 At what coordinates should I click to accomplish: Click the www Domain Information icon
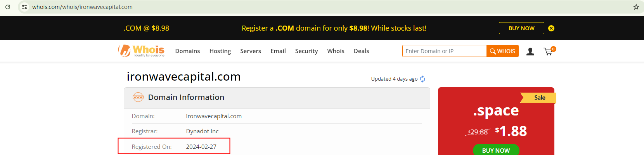[x=138, y=97]
